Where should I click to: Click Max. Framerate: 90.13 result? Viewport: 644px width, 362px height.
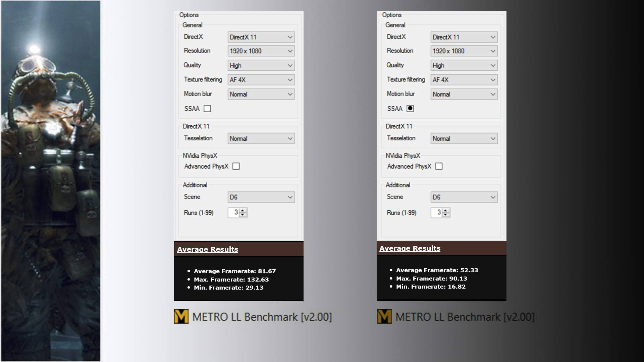(432, 279)
